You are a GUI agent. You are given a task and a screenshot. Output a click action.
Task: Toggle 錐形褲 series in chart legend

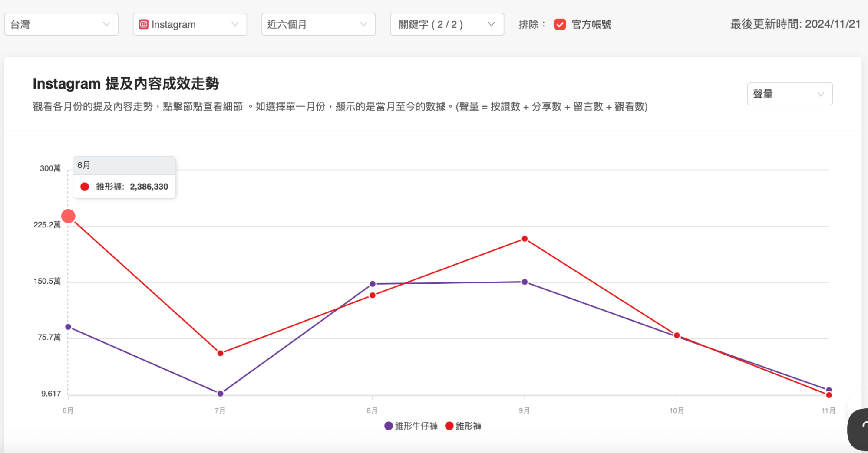(463, 426)
